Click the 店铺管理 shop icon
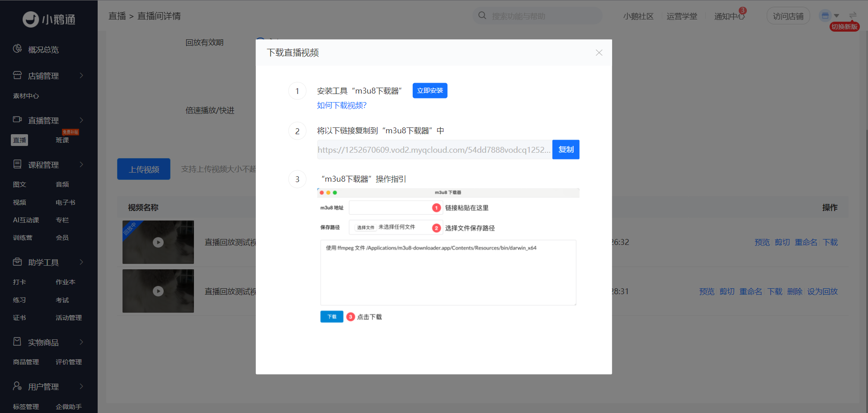 pos(17,75)
